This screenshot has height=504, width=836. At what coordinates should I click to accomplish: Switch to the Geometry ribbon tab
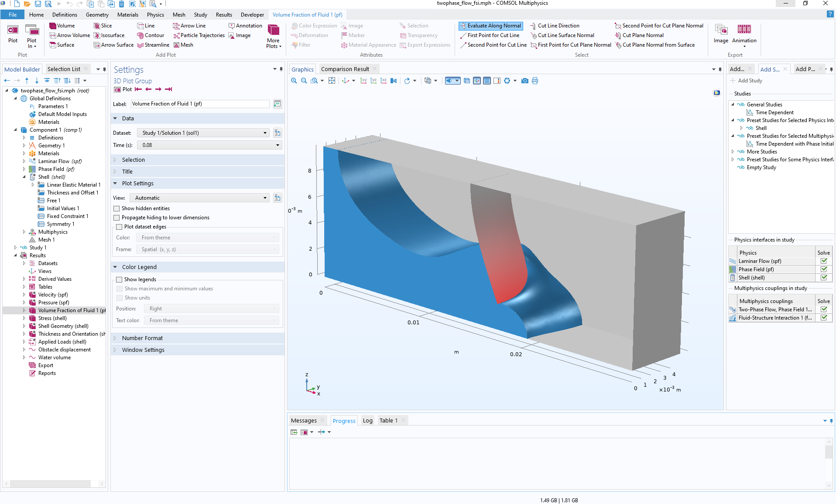97,14
